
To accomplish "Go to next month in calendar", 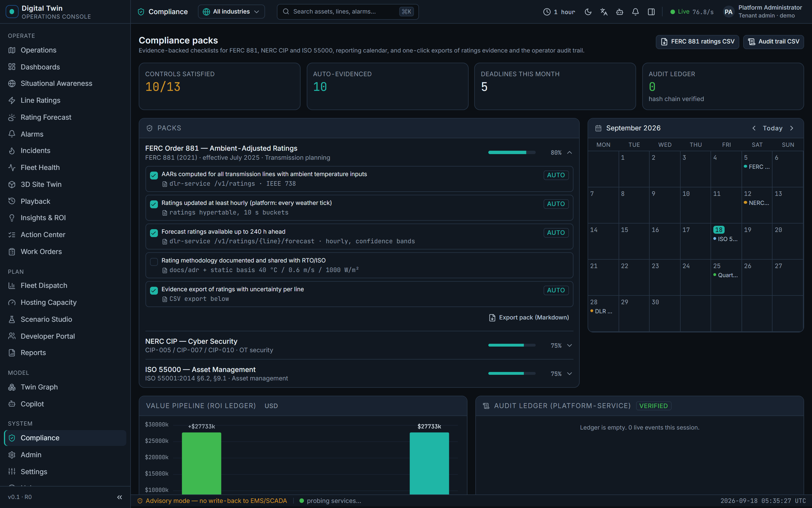I will (x=792, y=128).
